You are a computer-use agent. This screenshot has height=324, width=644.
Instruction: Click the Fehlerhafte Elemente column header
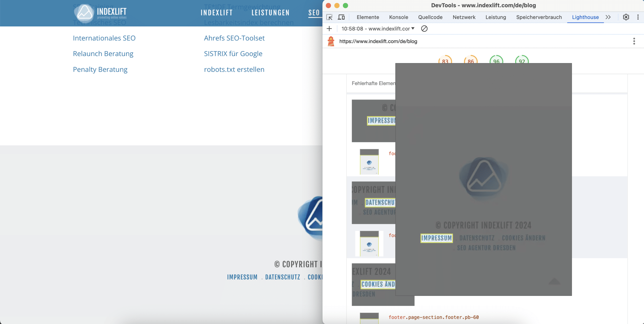pyautogui.click(x=374, y=83)
